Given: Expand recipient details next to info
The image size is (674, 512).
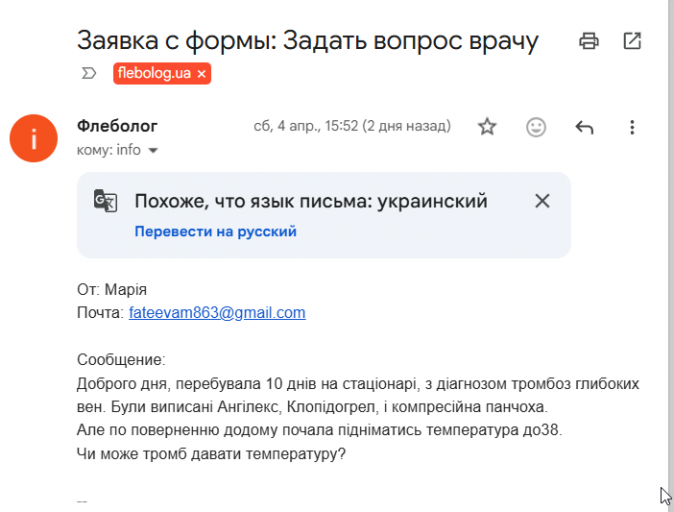Looking at the screenshot, I should click(153, 151).
